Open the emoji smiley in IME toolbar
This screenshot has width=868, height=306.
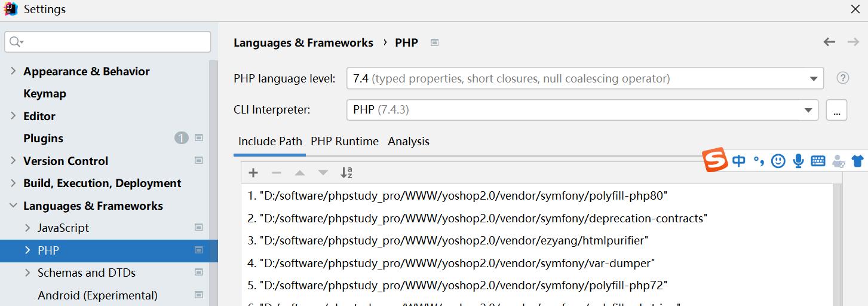coord(778,161)
